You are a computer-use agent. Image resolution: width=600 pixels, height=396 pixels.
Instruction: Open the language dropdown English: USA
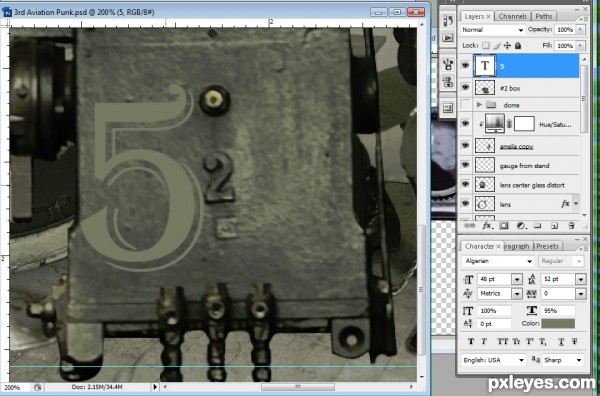[494, 360]
